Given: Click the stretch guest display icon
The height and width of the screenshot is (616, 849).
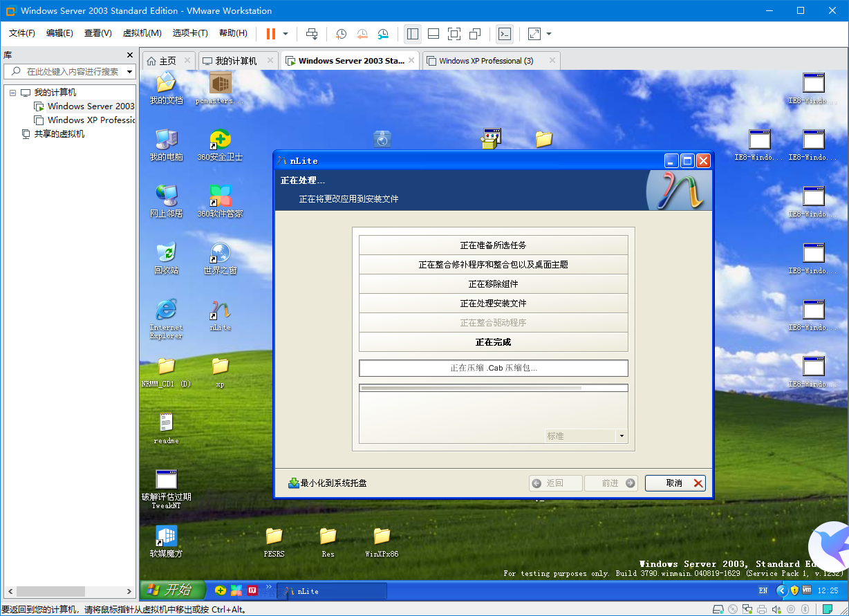Looking at the screenshot, I should pos(534,33).
